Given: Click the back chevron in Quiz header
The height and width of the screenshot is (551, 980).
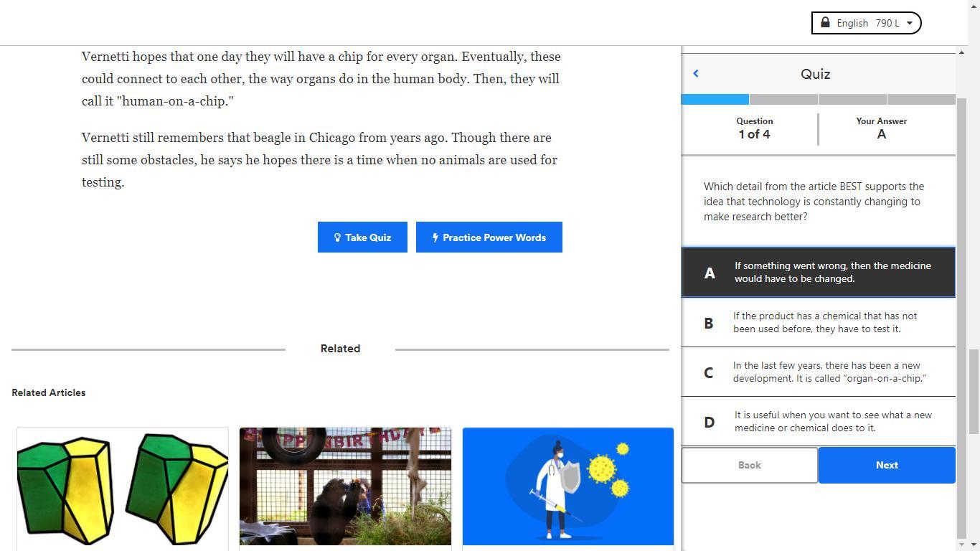Looking at the screenshot, I should (x=695, y=73).
